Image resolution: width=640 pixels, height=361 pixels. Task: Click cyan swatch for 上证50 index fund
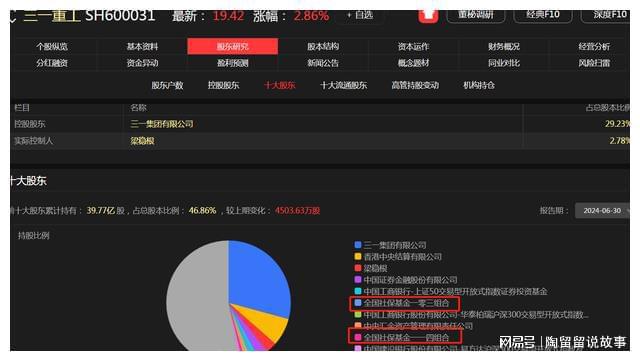coord(358,291)
